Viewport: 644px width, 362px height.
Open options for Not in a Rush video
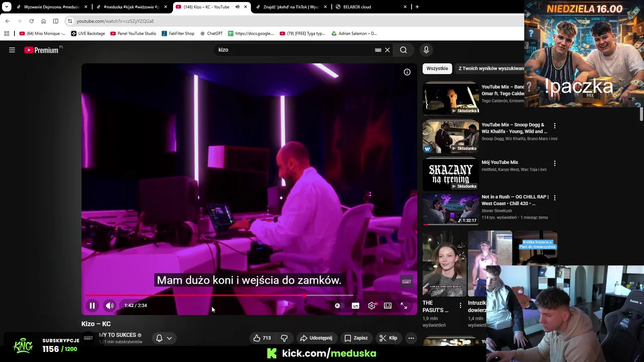(554, 198)
